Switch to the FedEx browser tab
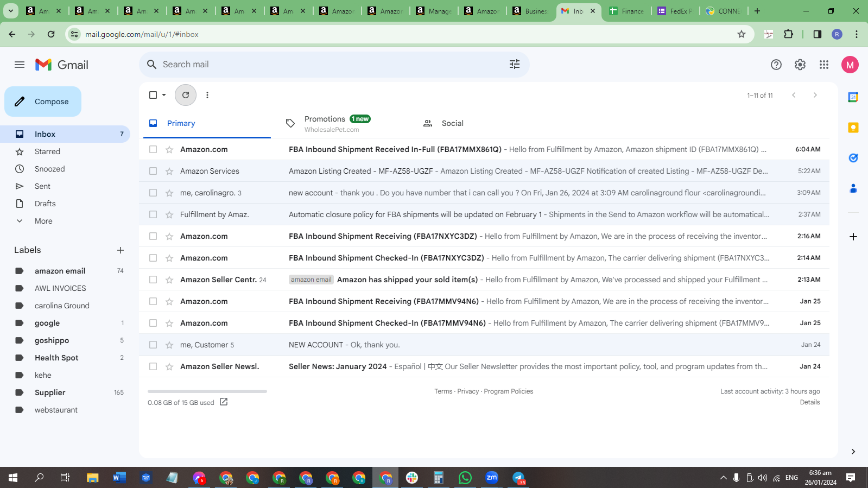Viewport: 868px width, 488px height. click(675, 11)
